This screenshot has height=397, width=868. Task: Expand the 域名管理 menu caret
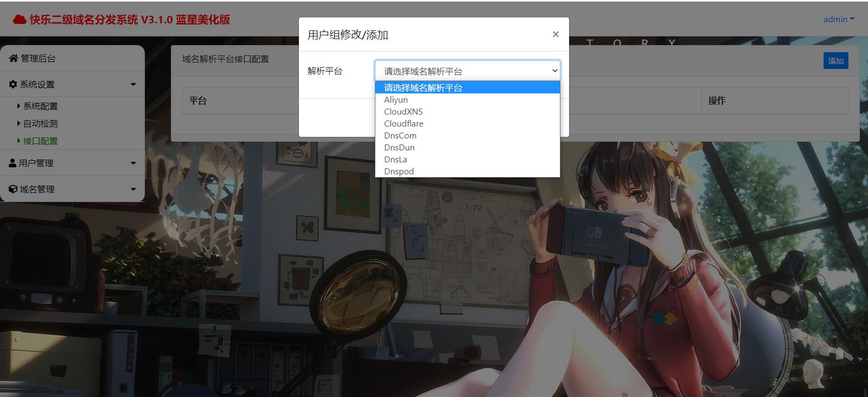click(x=133, y=189)
